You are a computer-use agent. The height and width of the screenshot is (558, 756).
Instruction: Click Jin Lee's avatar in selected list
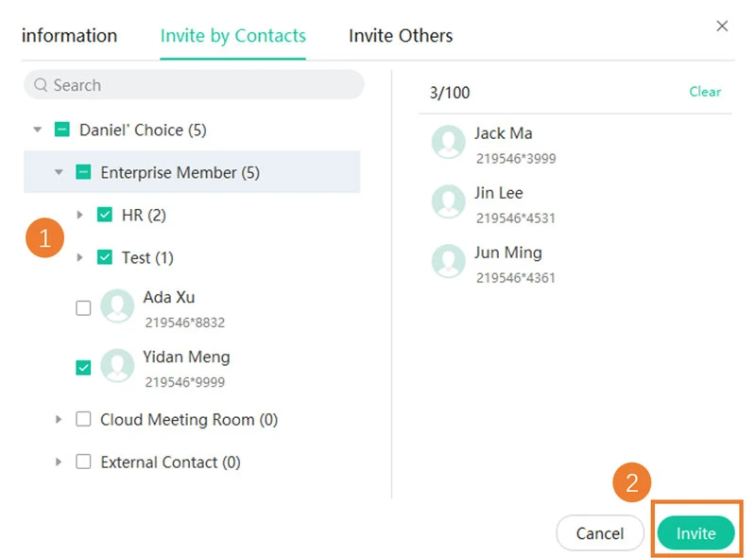(x=448, y=201)
